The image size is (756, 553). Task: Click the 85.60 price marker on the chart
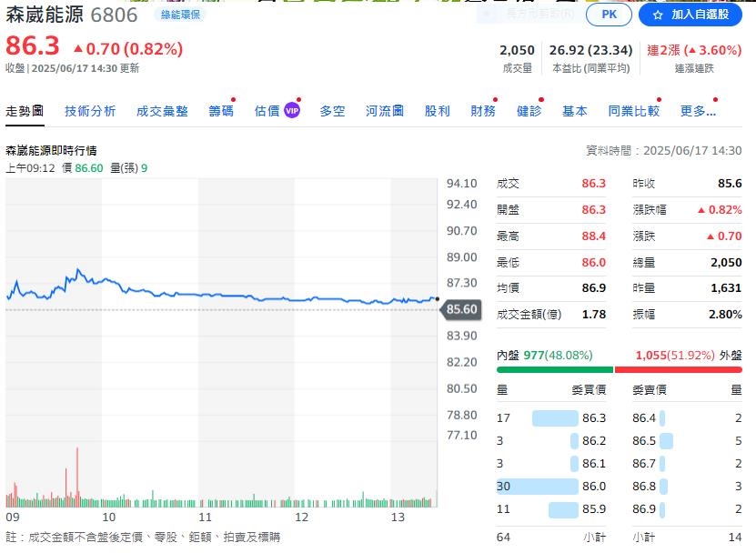coord(462,309)
